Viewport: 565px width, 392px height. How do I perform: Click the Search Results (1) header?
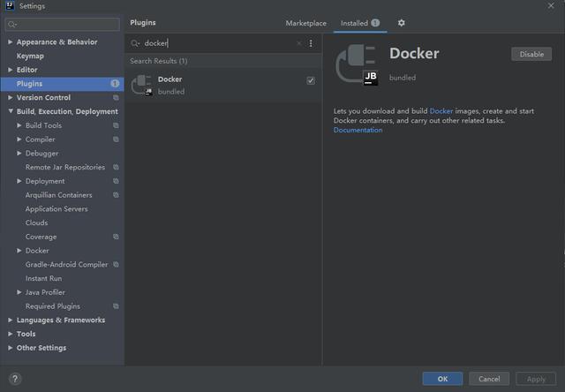[159, 61]
